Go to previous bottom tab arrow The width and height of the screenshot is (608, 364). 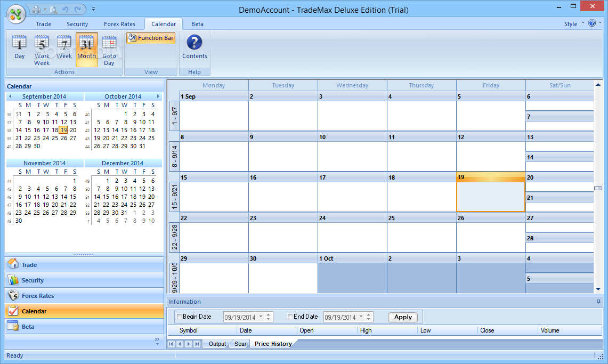click(x=180, y=344)
